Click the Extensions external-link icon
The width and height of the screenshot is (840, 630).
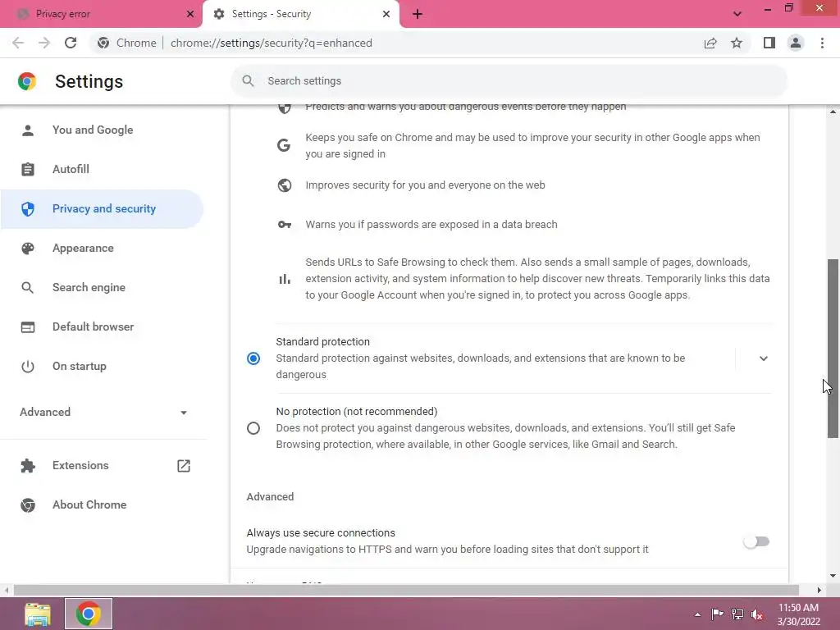pos(184,466)
